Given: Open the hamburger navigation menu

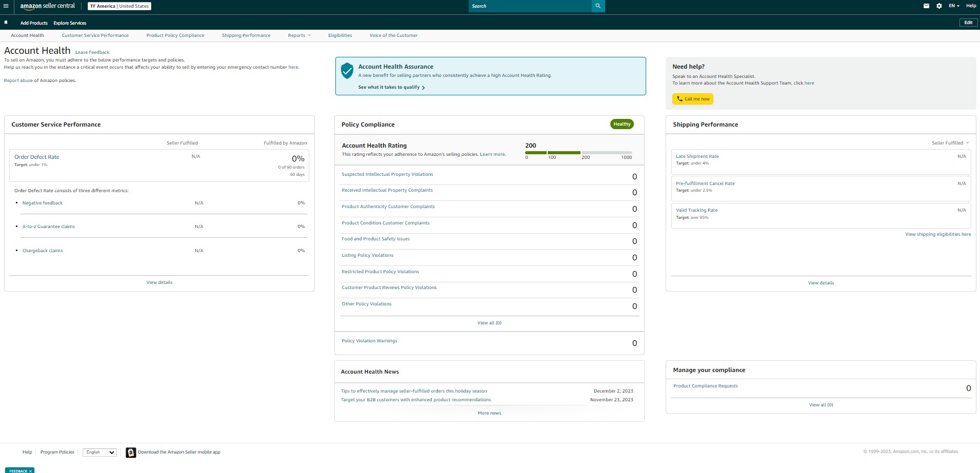Looking at the screenshot, I should 6,6.
